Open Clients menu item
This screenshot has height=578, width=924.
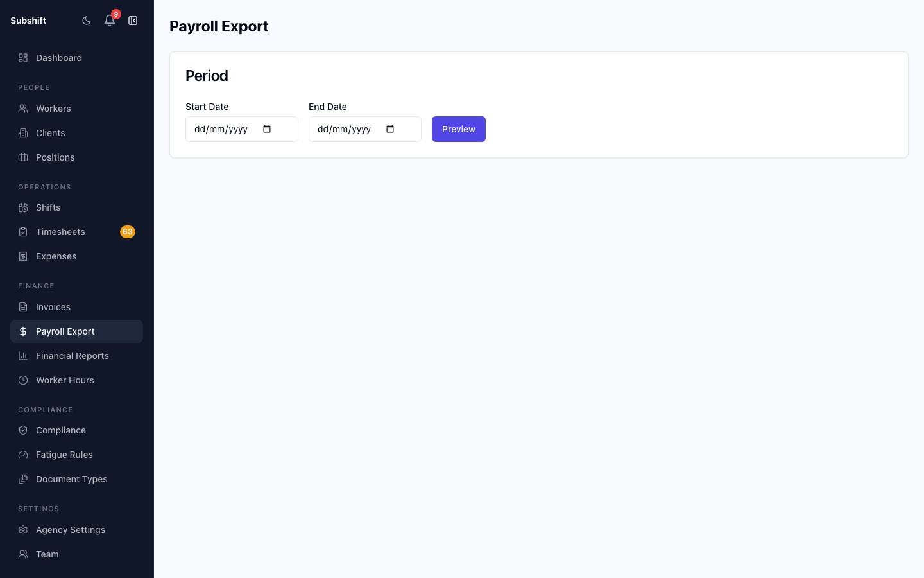coord(76,133)
